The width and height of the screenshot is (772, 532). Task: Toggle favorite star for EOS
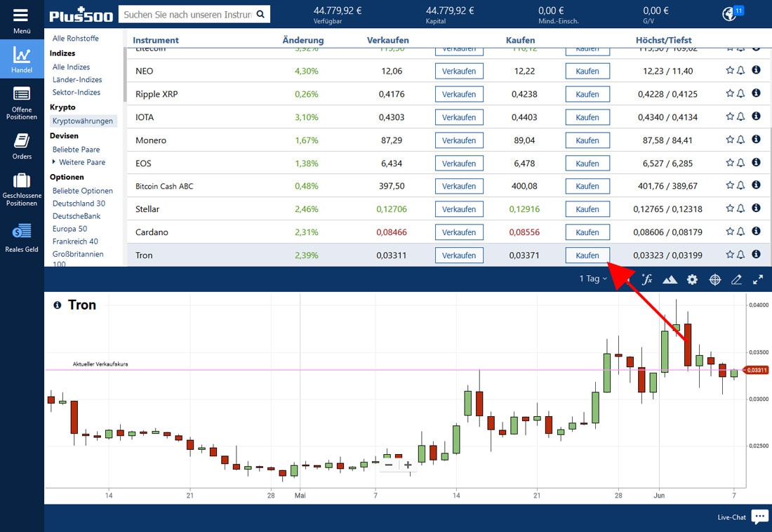point(730,163)
